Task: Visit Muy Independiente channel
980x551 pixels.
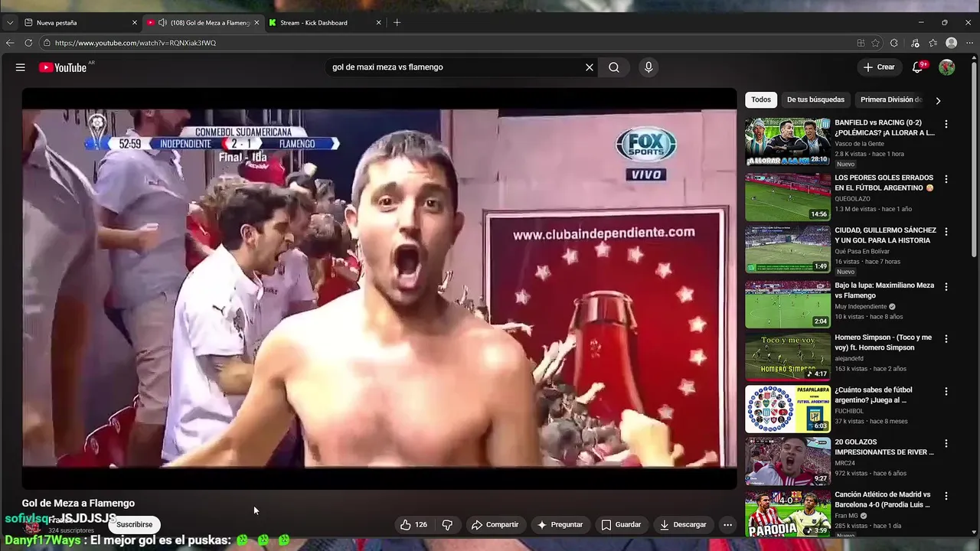Action: pyautogui.click(x=861, y=307)
